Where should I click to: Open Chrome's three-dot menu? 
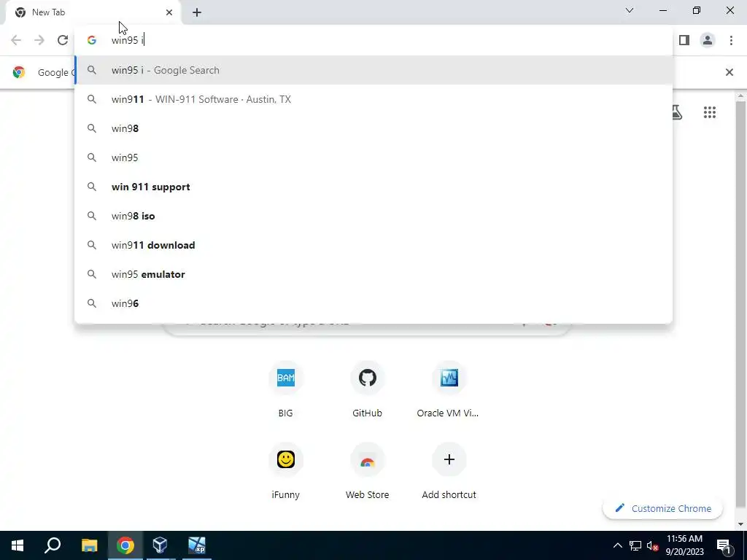(x=731, y=40)
